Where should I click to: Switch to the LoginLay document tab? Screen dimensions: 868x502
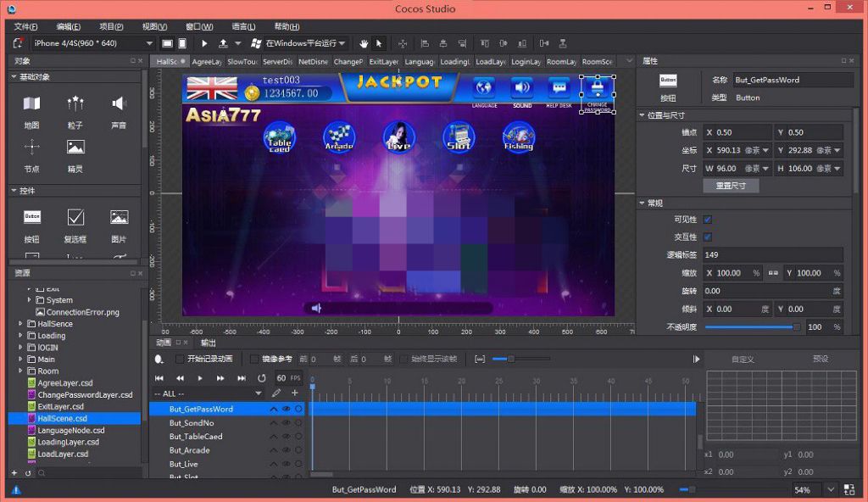526,62
